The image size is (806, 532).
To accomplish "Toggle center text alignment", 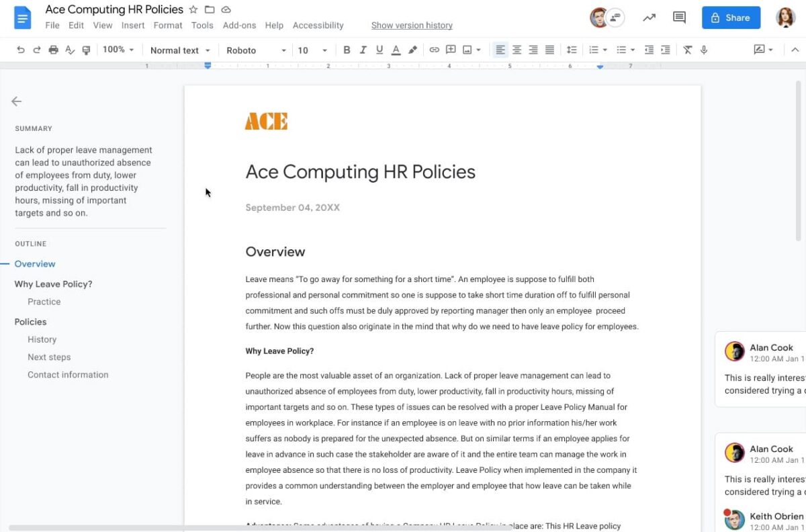I will coord(517,50).
